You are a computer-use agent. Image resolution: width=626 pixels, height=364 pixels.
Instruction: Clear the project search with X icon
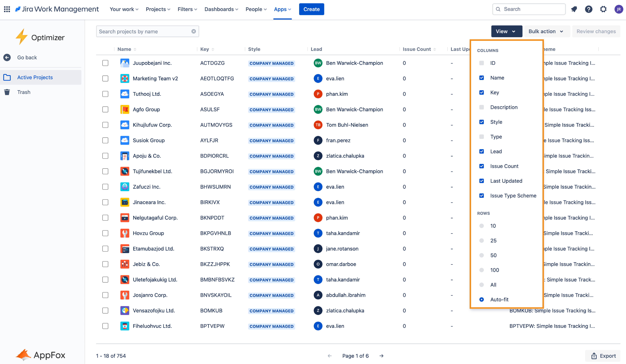click(194, 31)
